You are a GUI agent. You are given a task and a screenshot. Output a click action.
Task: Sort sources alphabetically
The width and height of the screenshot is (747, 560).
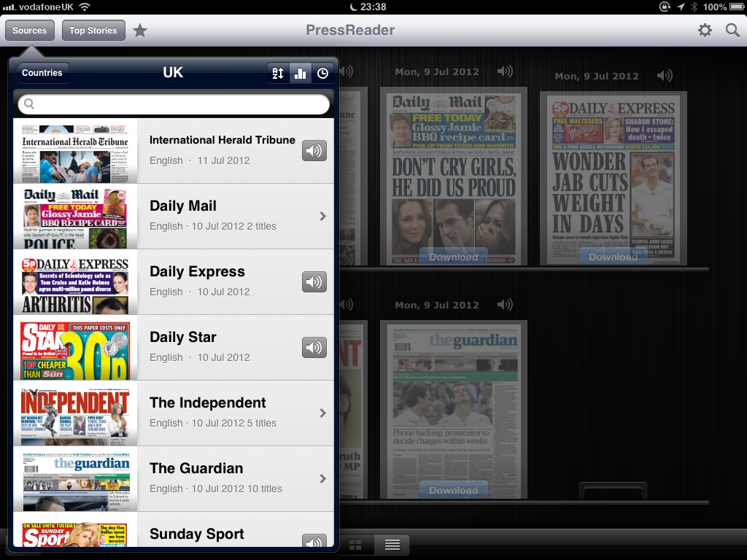278,73
